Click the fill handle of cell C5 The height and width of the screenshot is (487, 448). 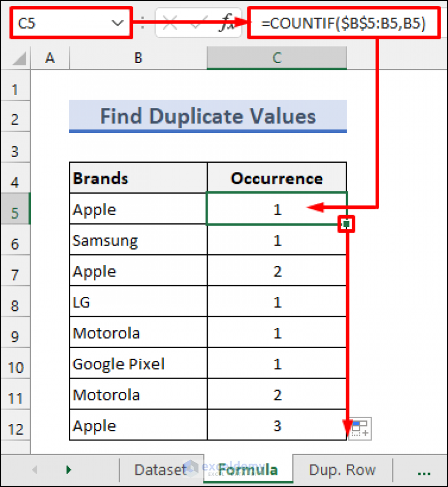(346, 223)
